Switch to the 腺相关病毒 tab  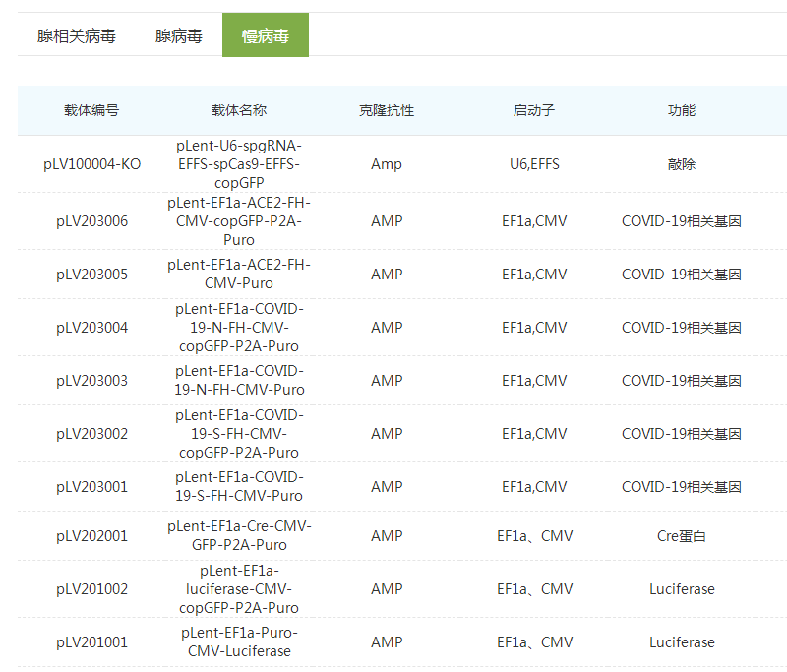(x=77, y=35)
